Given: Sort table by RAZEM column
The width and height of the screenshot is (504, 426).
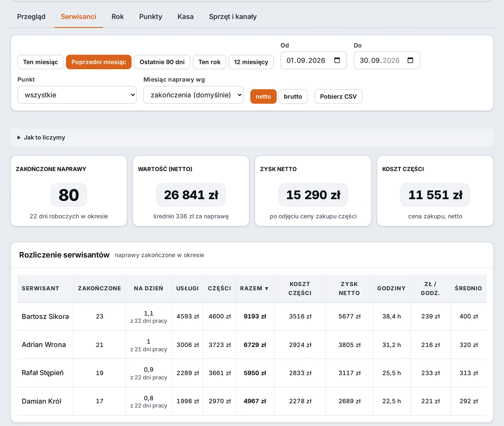Looking at the screenshot, I should click(x=254, y=288).
